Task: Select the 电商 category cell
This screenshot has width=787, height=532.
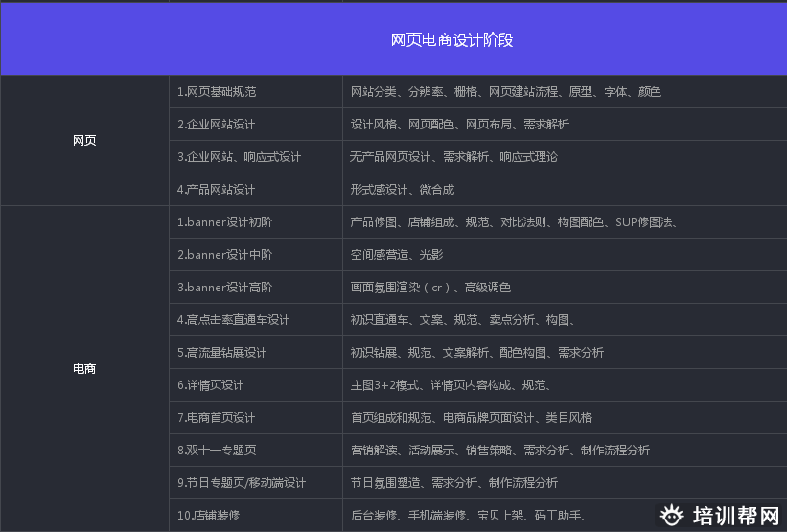Action: tap(84, 368)
